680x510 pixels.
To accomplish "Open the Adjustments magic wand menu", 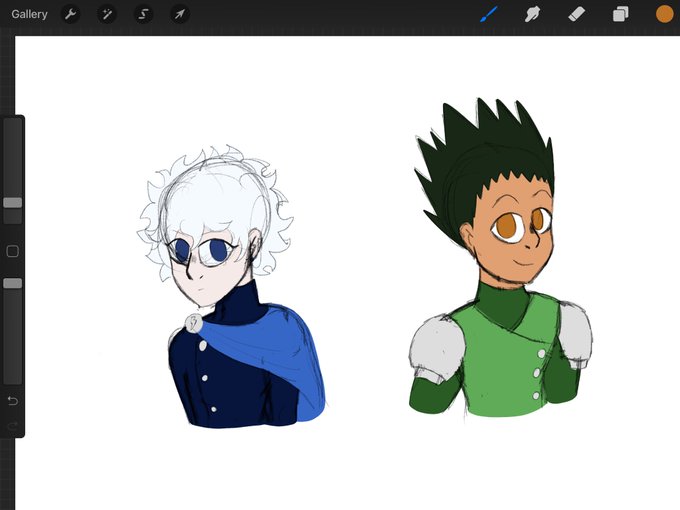I will (x=107, y=15).
